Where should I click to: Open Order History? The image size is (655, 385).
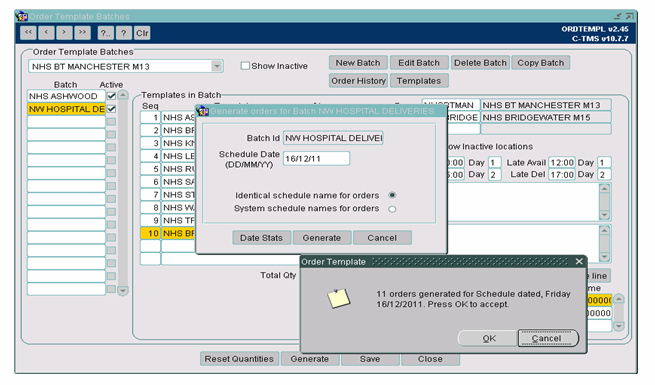[358, 81]
